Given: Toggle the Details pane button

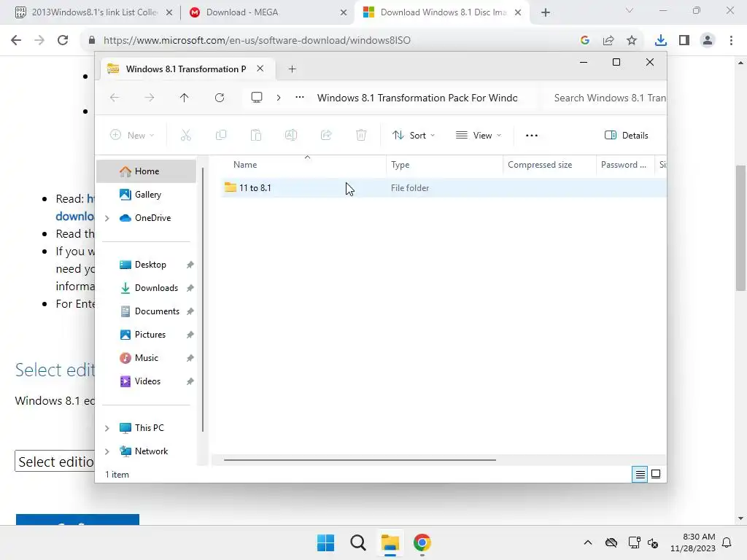Looking at the screenshot, I should [x=626, y=135].
